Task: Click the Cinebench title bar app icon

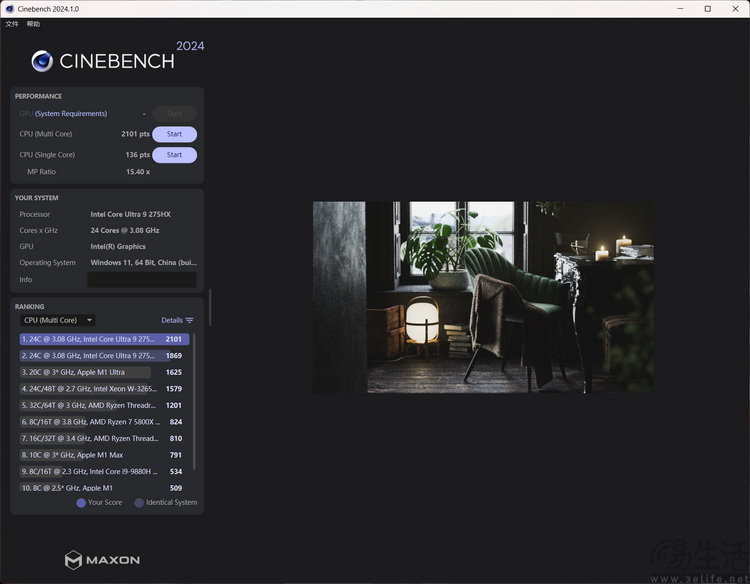Action: coord(10,9)
